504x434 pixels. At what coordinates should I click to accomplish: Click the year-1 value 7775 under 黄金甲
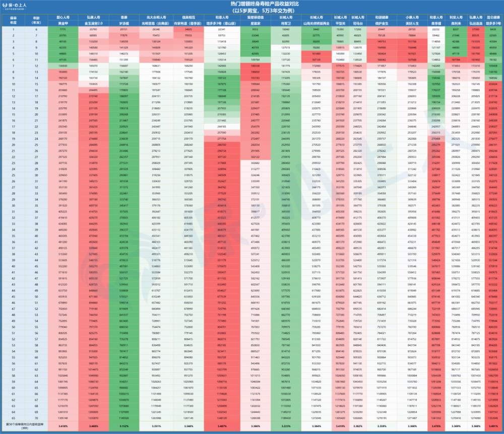pos(63,29)
